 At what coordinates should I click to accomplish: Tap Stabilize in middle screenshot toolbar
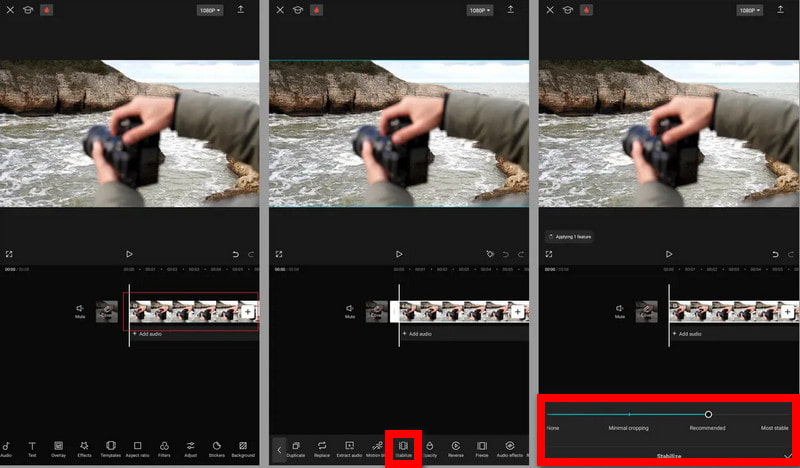coord(403,449)
